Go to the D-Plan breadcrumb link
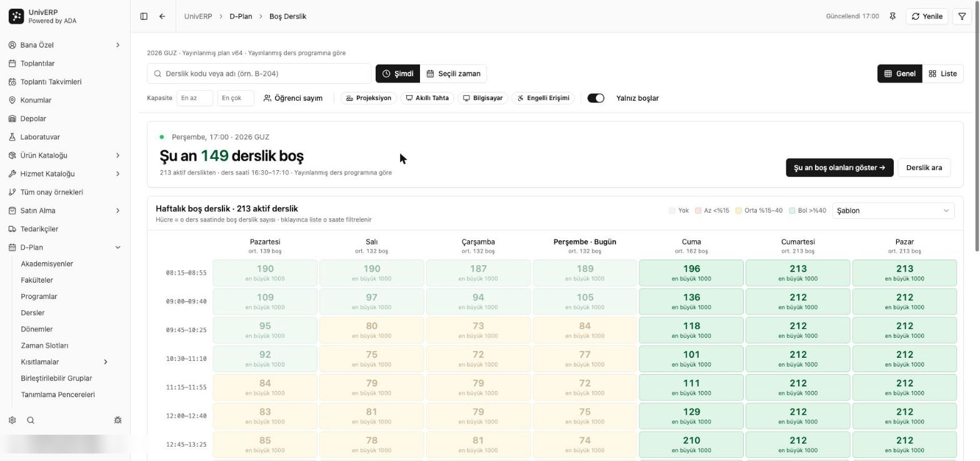Image resolution: width=980 pixels, height=461 pixels. 241,16
